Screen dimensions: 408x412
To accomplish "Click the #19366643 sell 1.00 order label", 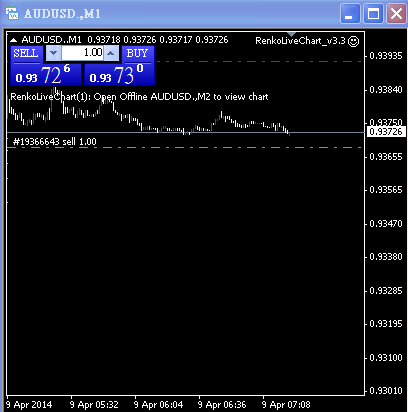I will pos(55,142).
